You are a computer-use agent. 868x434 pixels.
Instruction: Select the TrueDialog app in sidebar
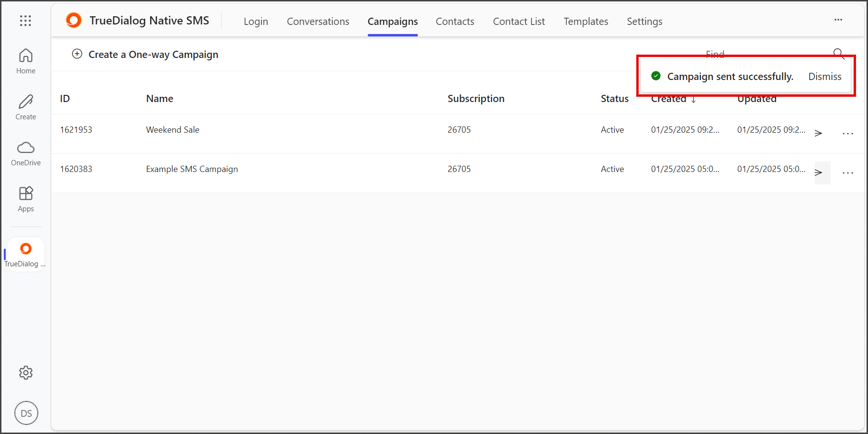click(25, 254)
